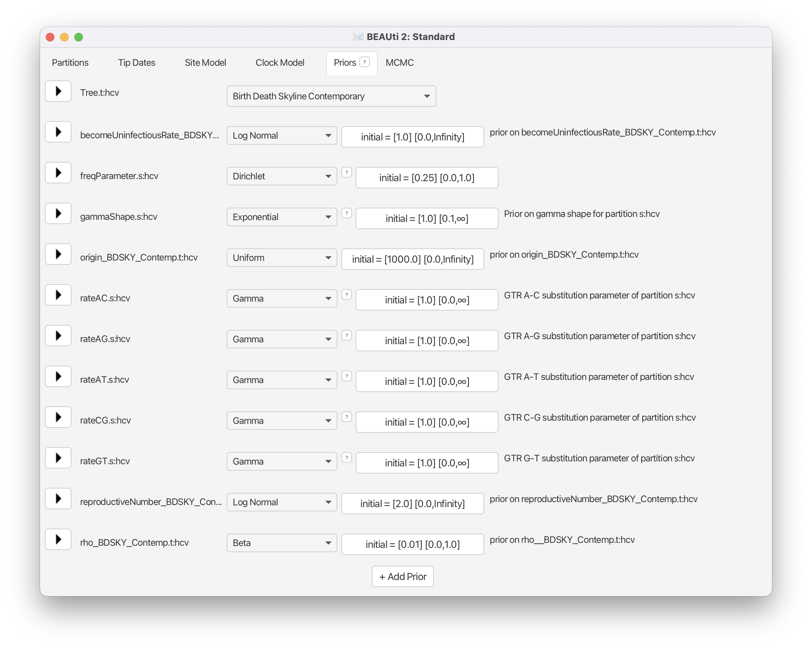This screenshot has width=812, height=649.
Task: Open Birth Death Skyline Contemporary tree prior dropdown
Action: 331,96
